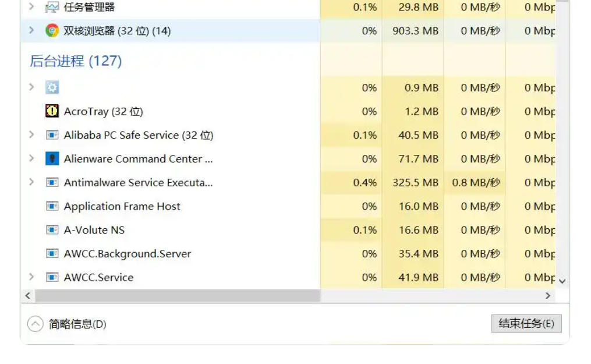This screenshot has height=364, width=591.
Task: Click the Antimalware Service Executable icon
Action: (52, 182)
